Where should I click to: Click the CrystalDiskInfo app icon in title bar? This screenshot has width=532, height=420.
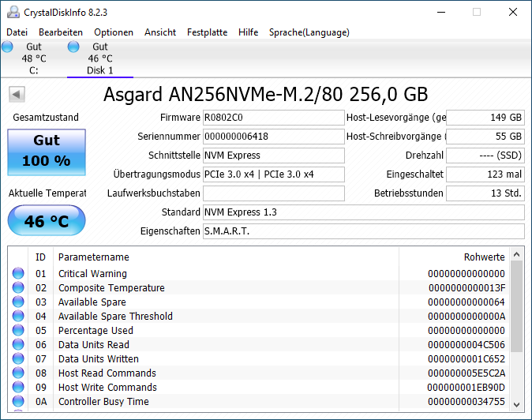point(13,12)
